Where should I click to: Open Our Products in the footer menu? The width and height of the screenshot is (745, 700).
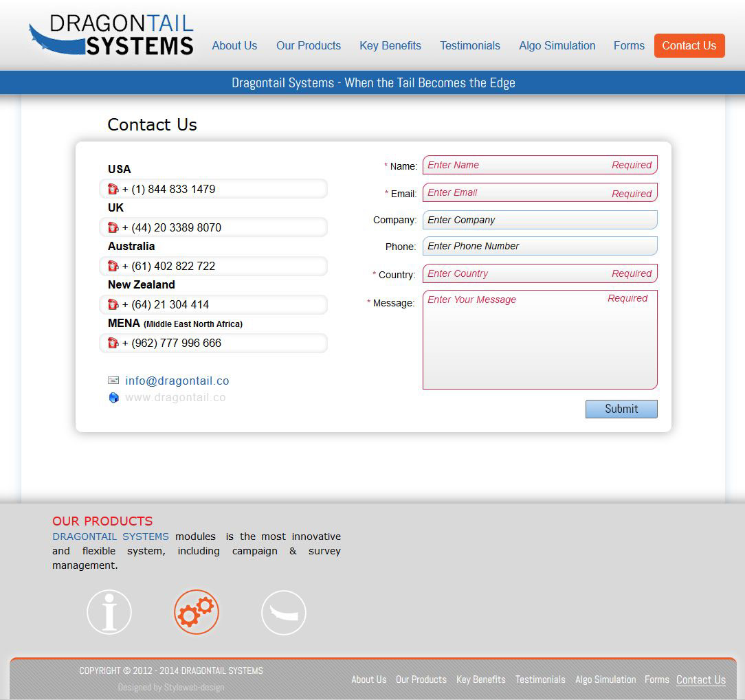[x=421, y=679]
